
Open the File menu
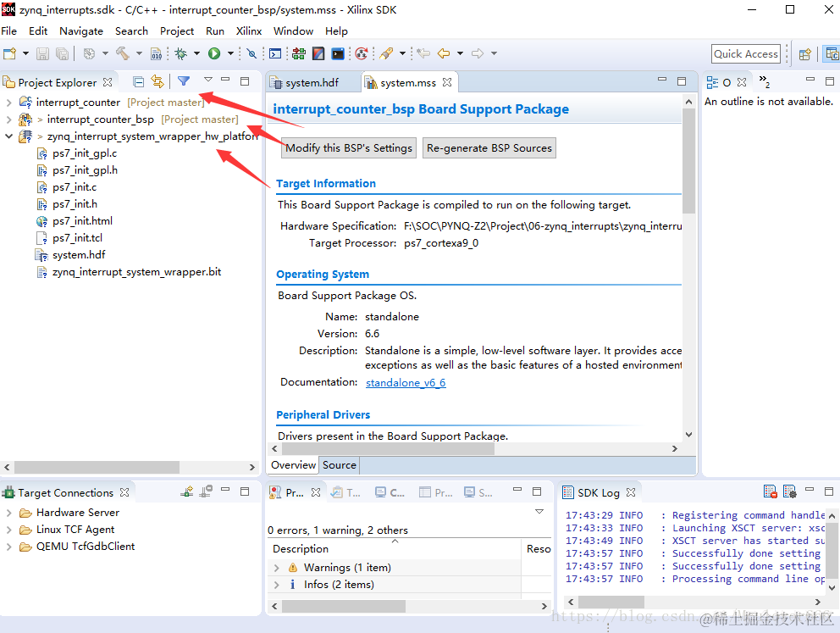pos(9,31)
